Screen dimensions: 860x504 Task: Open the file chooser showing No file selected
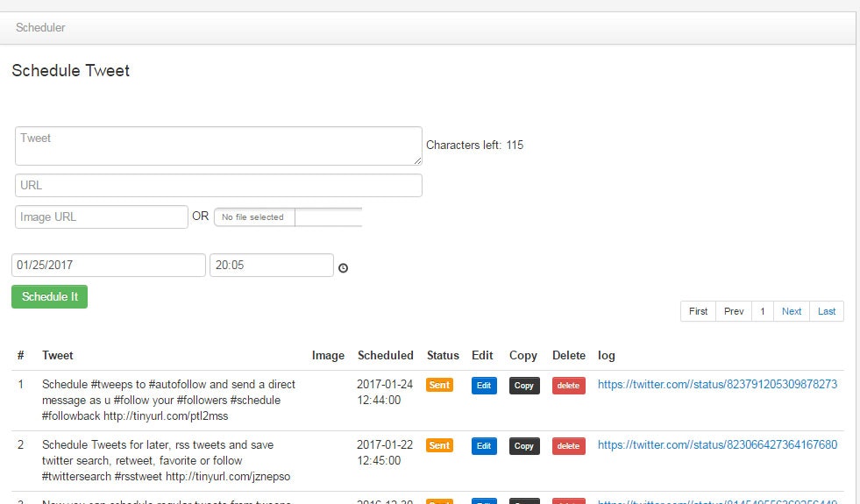(288, 217)
